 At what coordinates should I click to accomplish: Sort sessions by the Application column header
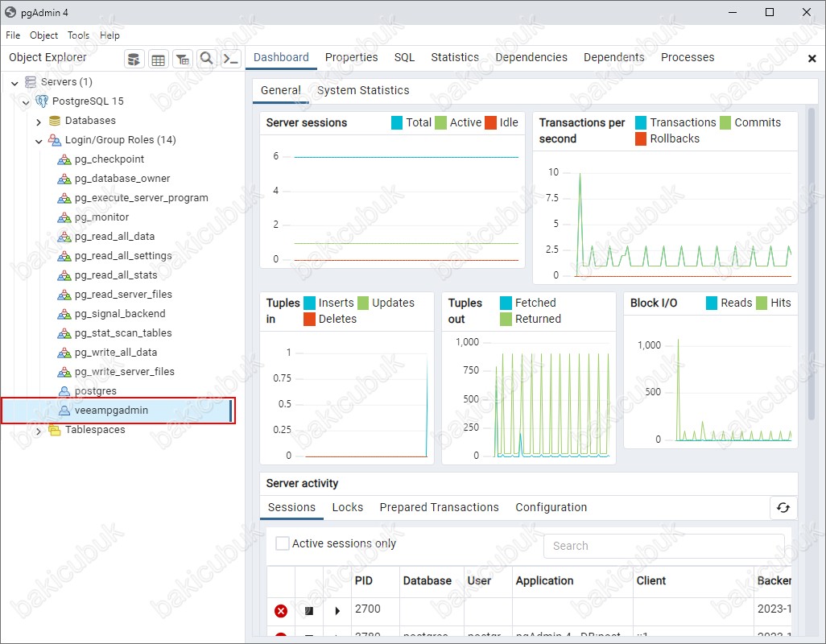coord(545,581)
